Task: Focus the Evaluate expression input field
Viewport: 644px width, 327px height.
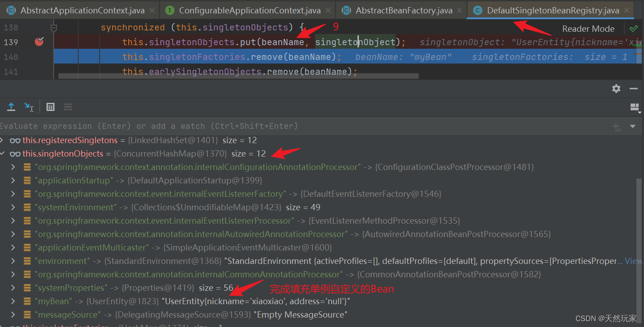Action: pyautogui.click(x=304, y=126)
